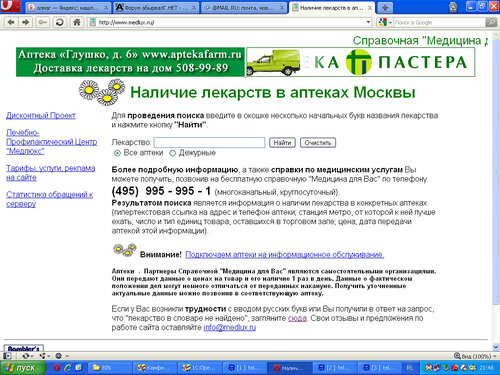Click Show Desktop quick launch icon
Screen dimensions: 500x375
tap(79, 368)
